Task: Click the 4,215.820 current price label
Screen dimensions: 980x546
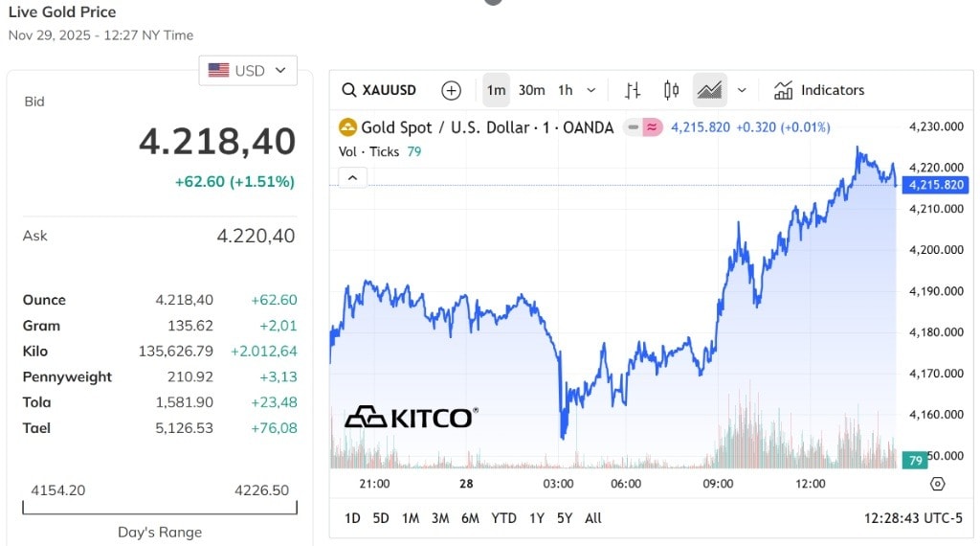Action: point(936,185)
